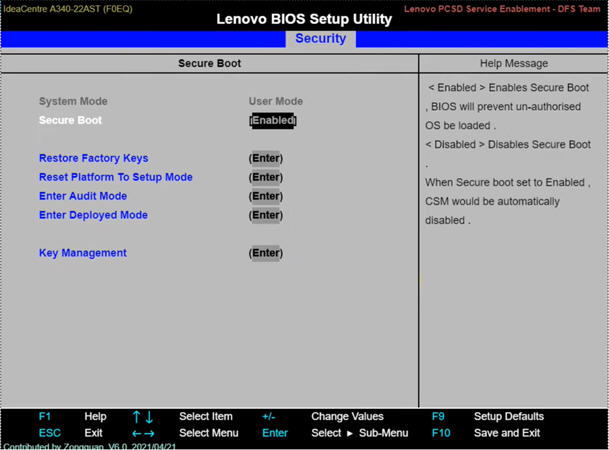Screen dimensions: 609x450
Task: Click the Select Menu footer label
Action: (209, 433)
